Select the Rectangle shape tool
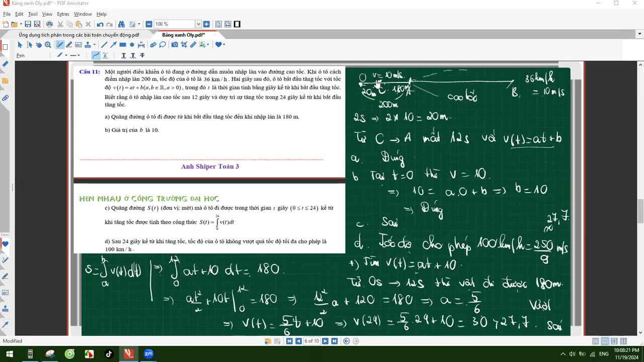Screen dimensions: 644x362 pyautogui.click(x=123, y=45)
